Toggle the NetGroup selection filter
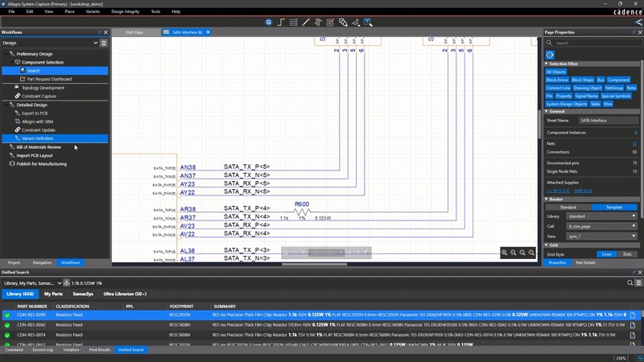Screen dimensions: 644x362 pos(614,88)
